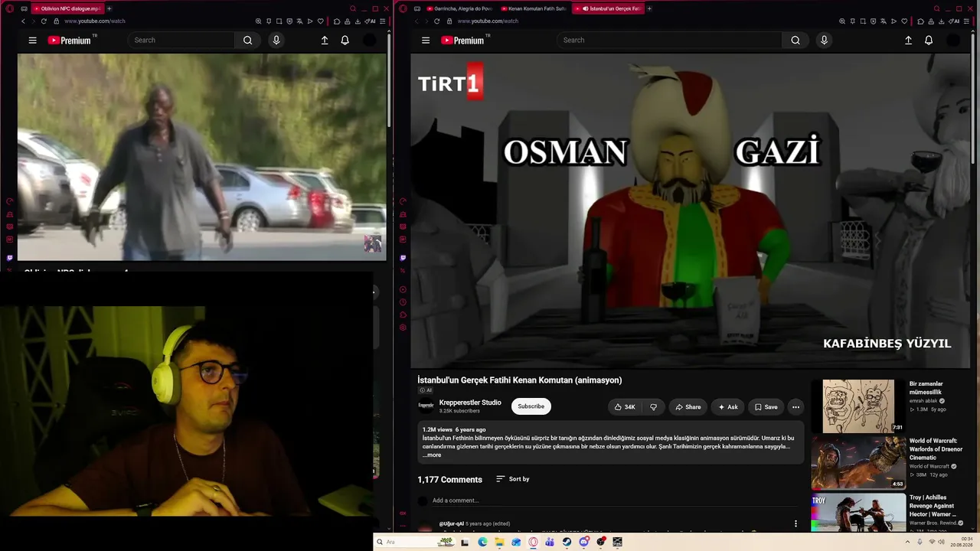Image resolution: width=980 pixels, height=551 pixels.
Task: Open Opera menu in the right browser window
Action: (x=403, y=8)
